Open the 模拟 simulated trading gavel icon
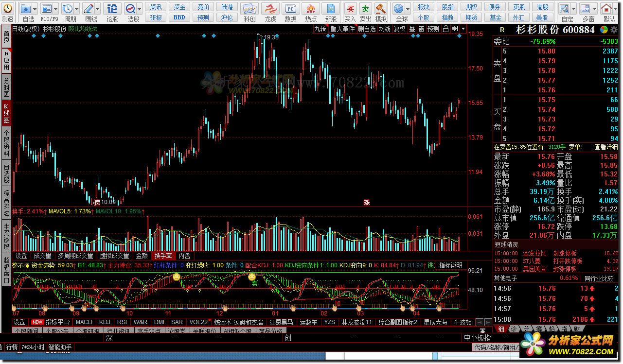623x364 pixels. (x=380, y=9)
